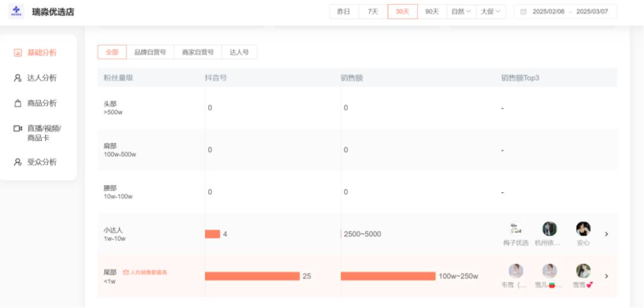
Task: Click the 人均销售额最高 badge icon
Action: [x=126, y=272]
